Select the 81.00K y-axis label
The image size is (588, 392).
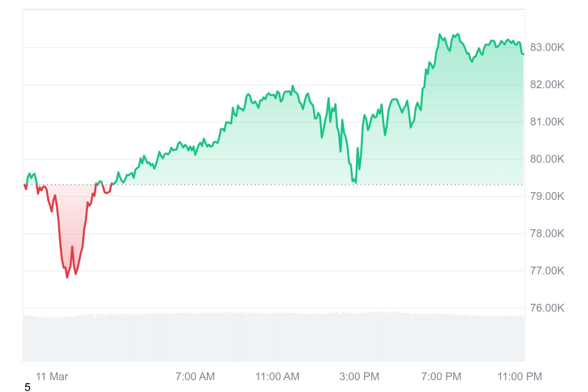click(x=547, y=122)
